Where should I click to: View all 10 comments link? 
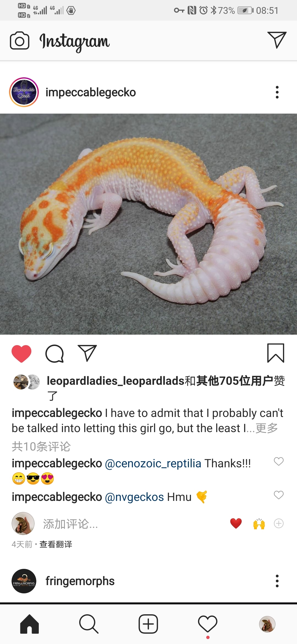point(41,446)
